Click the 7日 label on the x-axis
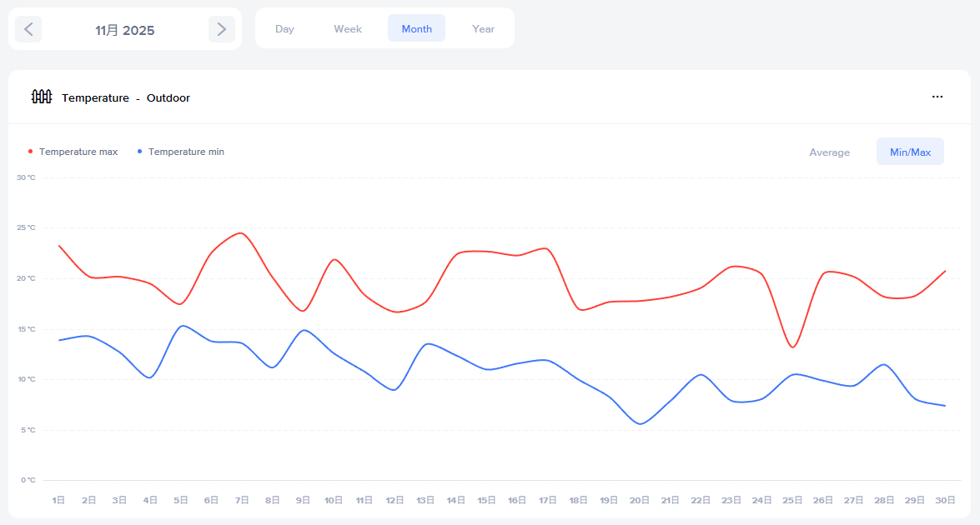Image resolution: width=980 pixels, height=525 pixels. (x=242, y=500)
